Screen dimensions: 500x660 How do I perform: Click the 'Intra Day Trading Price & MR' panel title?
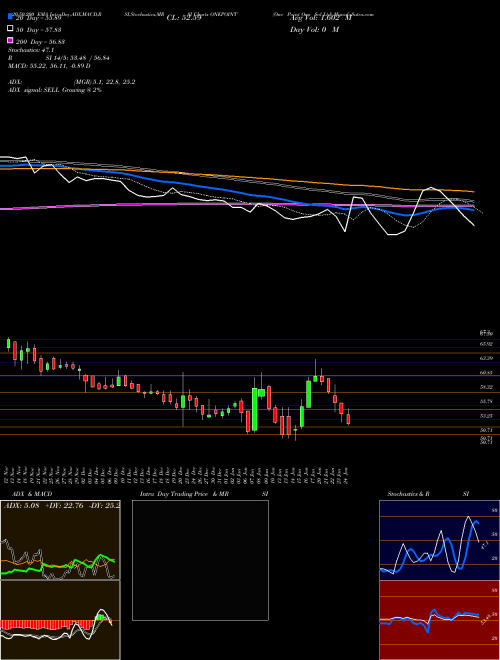pos(185,494)
